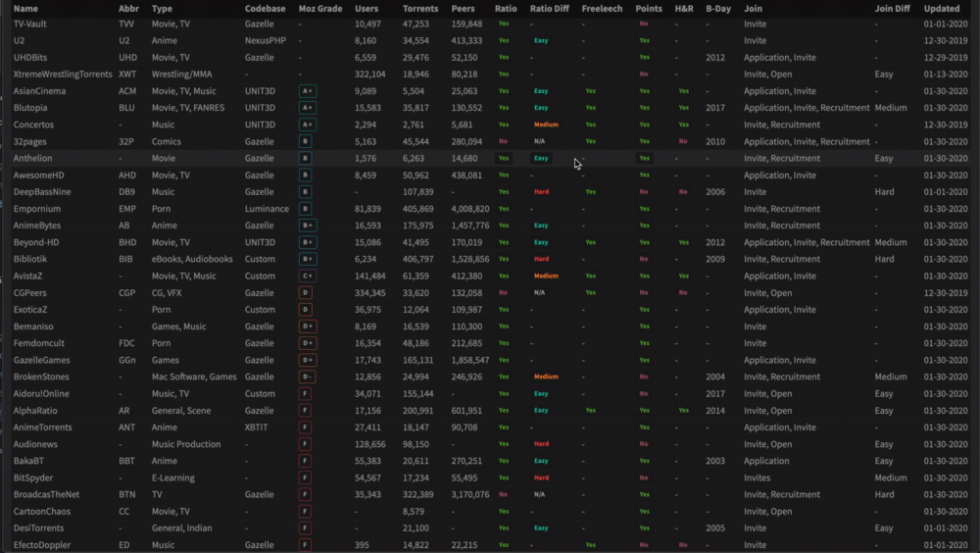Click the F grade badge for BakaBT
Viewport: 980px width, 553px height.
305,461
